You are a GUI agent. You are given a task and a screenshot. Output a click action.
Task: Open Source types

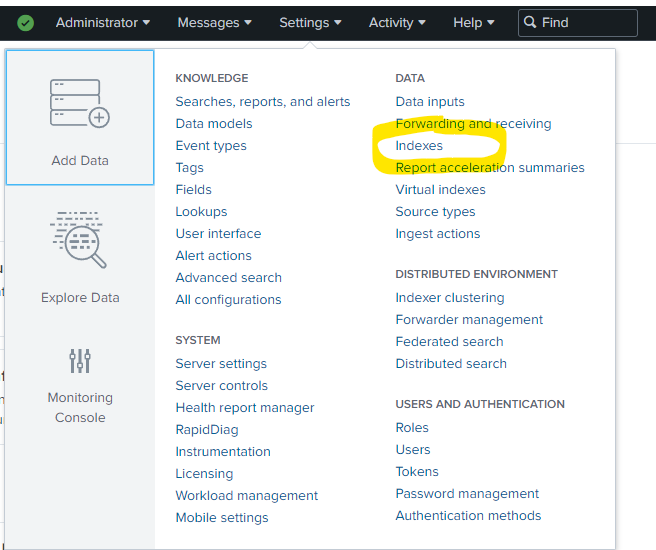436,212
